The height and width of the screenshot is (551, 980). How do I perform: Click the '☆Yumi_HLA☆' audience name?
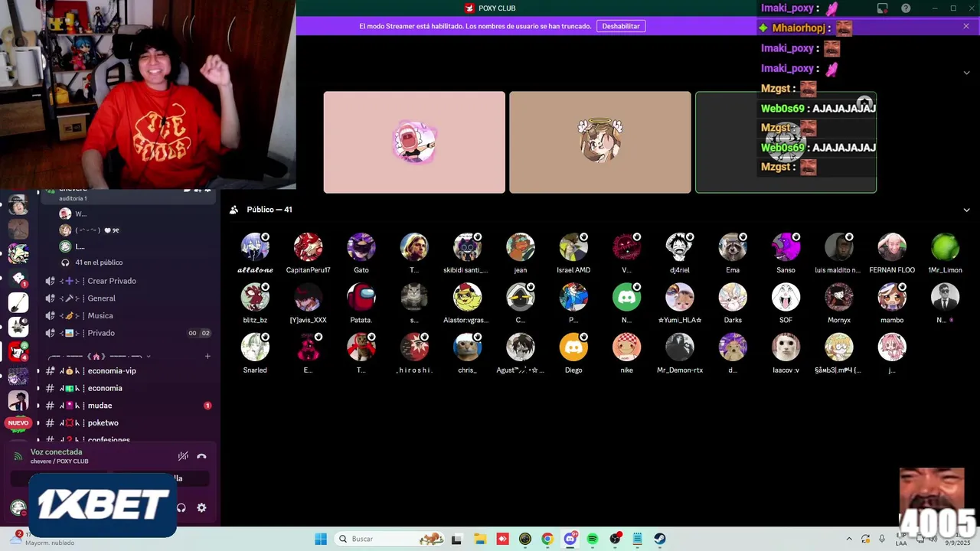[680, 320]
